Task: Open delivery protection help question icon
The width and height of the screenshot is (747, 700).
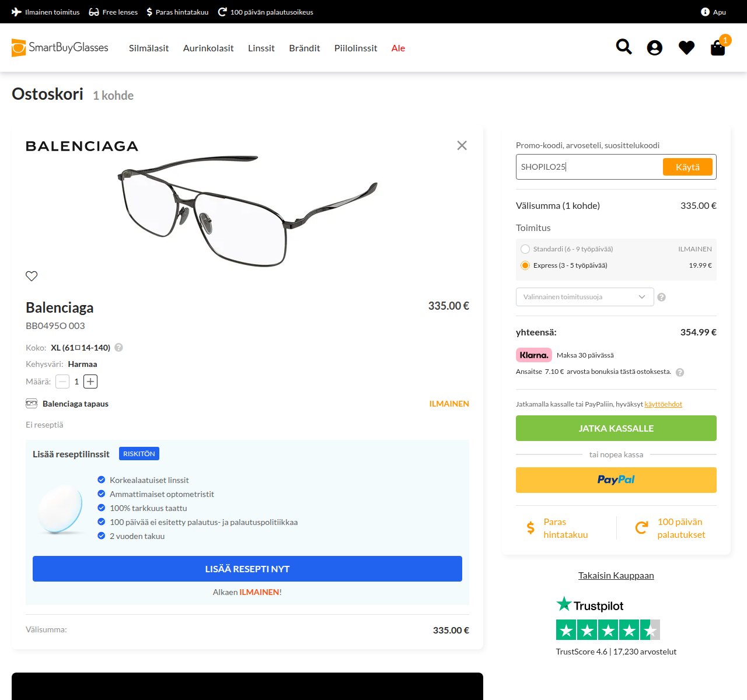Action: (661, 297)
